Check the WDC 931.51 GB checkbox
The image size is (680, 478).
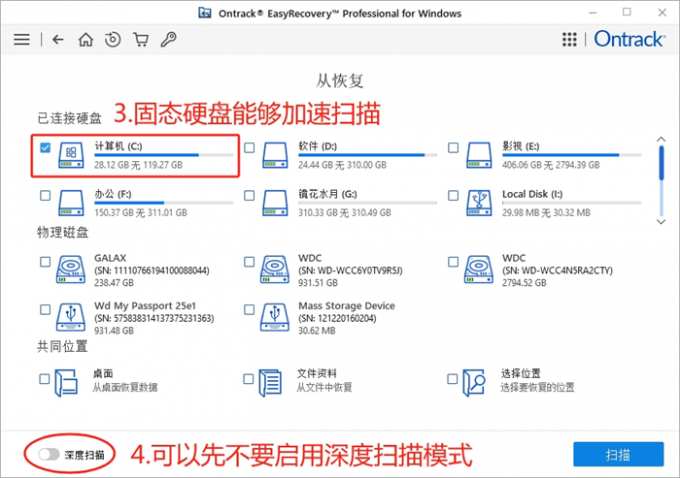[249, 262]
